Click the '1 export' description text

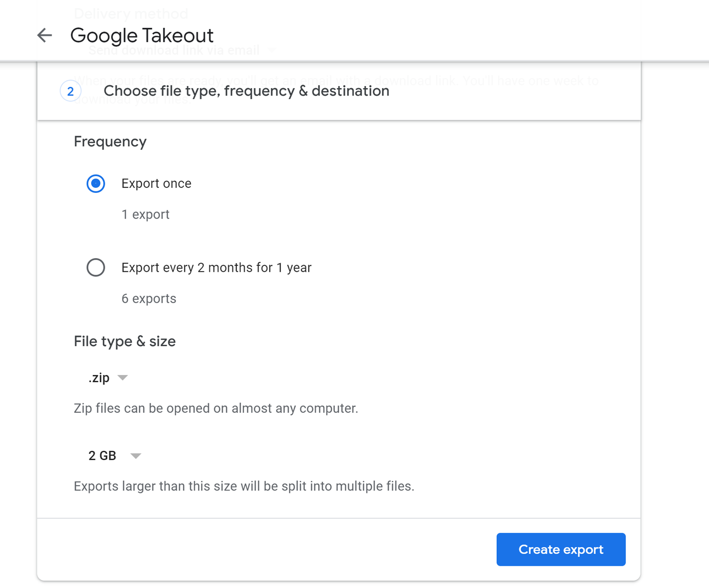pos(145,215)
